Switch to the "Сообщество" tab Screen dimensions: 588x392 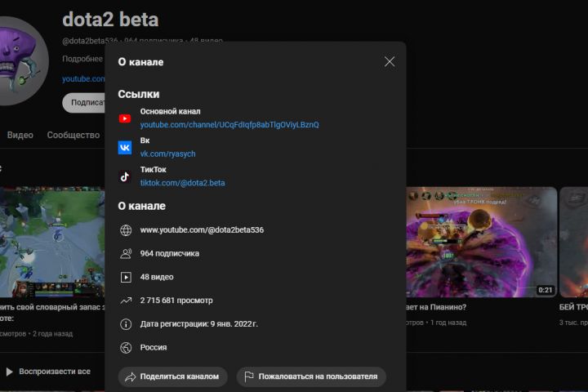click(x=73, y=135)
